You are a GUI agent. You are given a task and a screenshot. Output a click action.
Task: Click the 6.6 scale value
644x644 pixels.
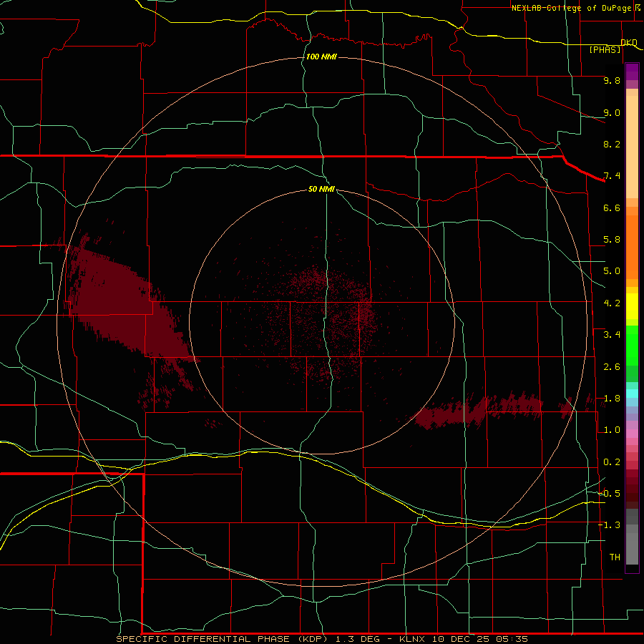click(x=612, y=208)
